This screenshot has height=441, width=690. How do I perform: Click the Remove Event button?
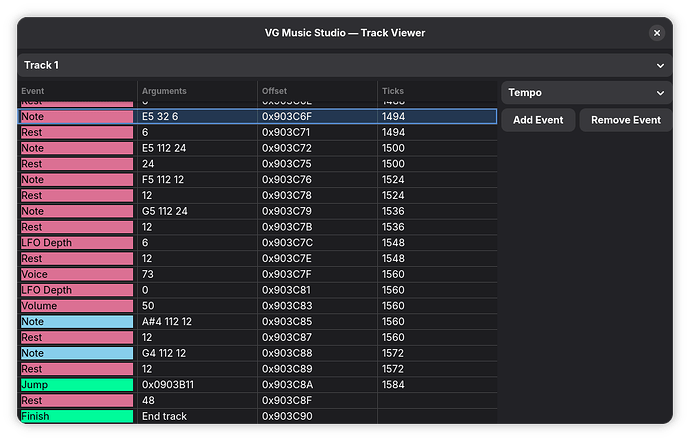click(x=625, y=120)
